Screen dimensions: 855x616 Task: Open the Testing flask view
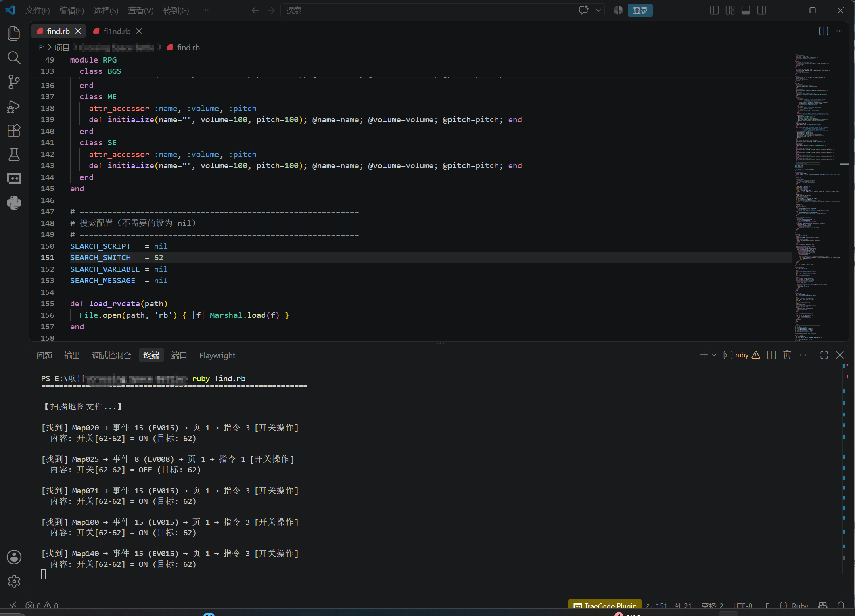tap(14, 155)
